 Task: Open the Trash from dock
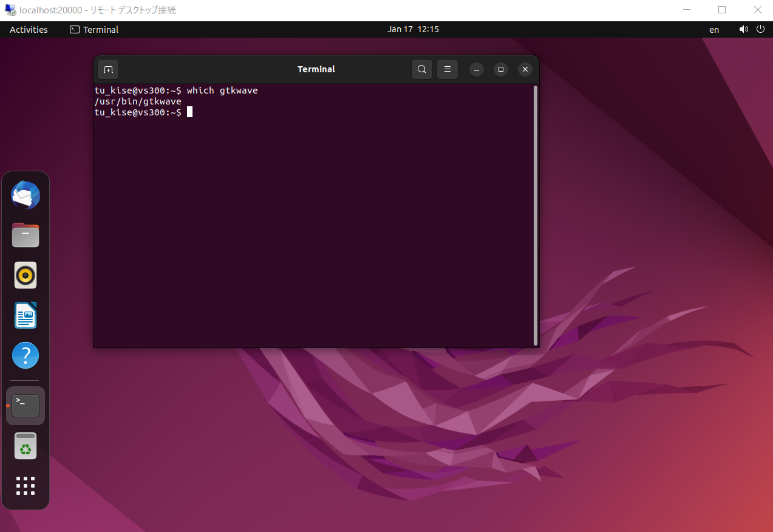coord(26,446)
